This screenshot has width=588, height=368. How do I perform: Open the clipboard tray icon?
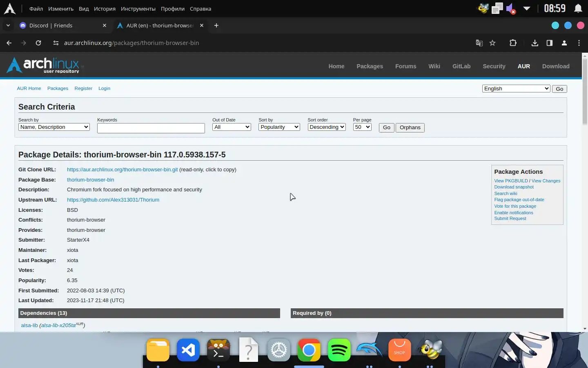tap(497, 8)
